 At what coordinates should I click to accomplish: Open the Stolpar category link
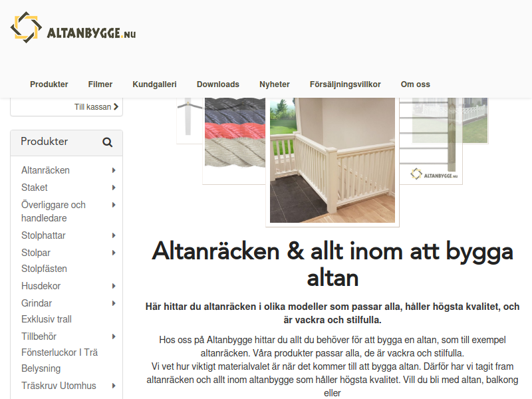(36, 253)
